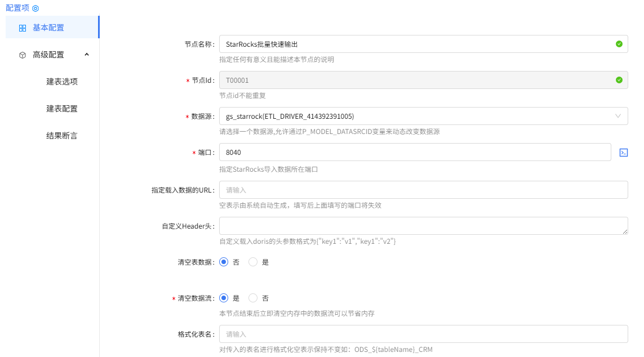This screenshot has width=644, height=357.
Task: Focus the 节点名称 input field
Action: [424, 44]
